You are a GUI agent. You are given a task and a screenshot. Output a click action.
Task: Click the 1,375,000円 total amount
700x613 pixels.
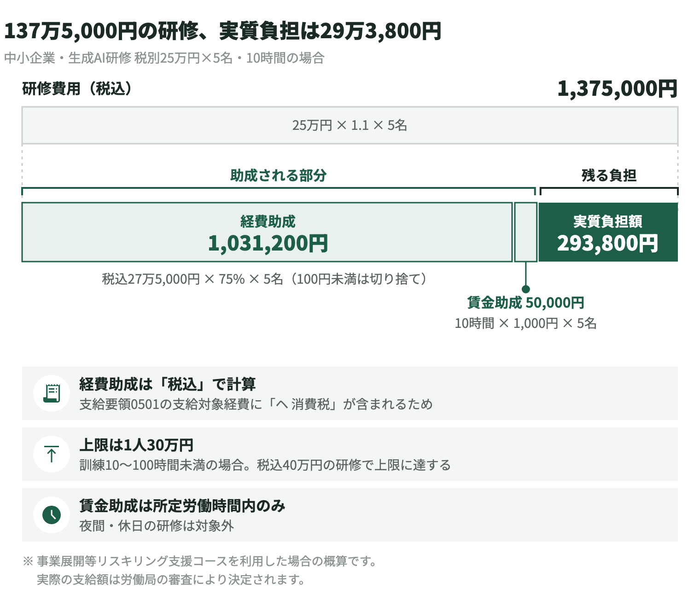pyautogui.click(x=617, y=88)
